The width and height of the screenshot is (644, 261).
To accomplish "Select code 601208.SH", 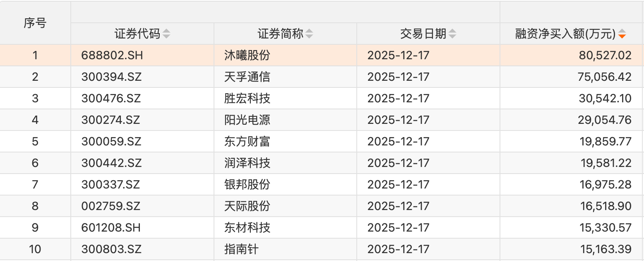I will [112, 228].
